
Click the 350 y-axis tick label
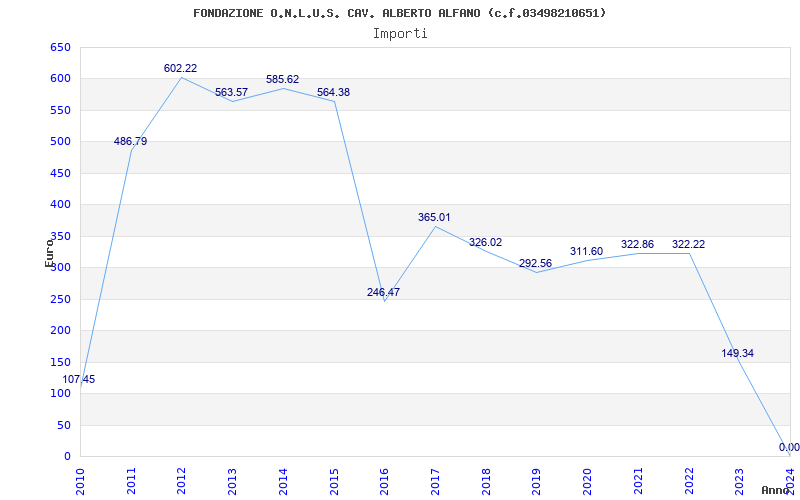click(x=60, y=236)
